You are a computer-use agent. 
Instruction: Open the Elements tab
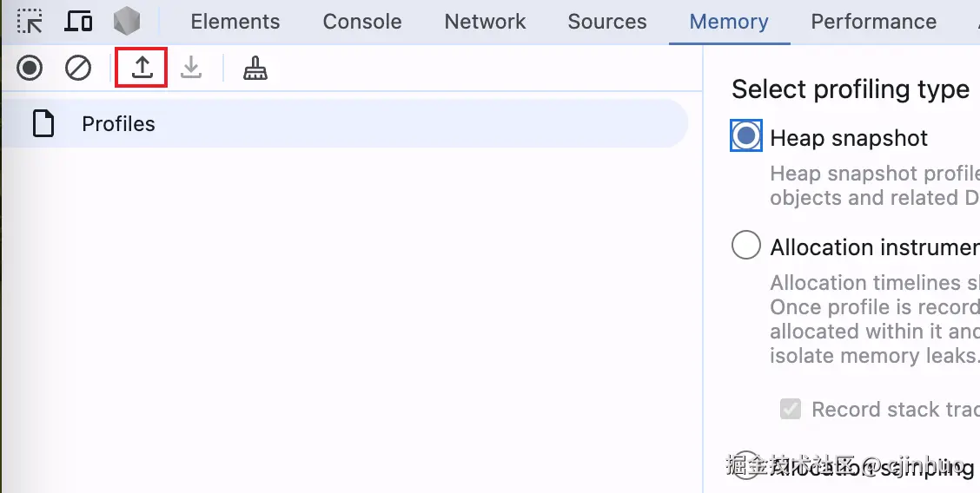point(235,22)
